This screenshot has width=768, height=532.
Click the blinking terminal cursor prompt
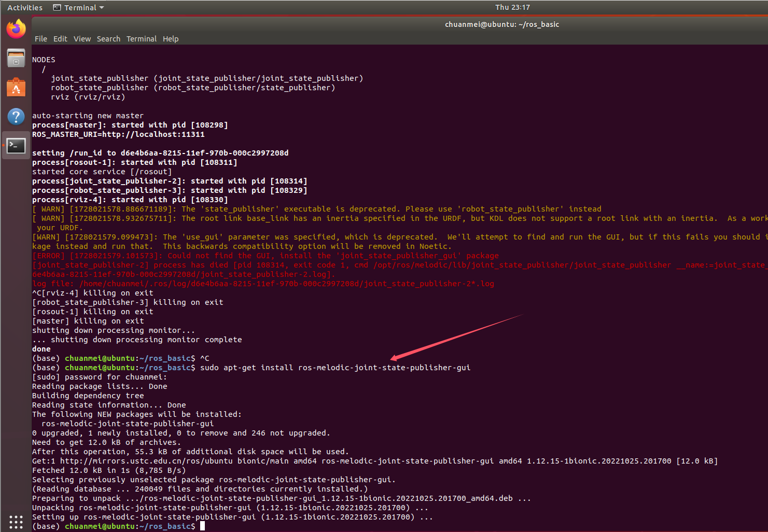pyautogui.click(x=202, y=526)
